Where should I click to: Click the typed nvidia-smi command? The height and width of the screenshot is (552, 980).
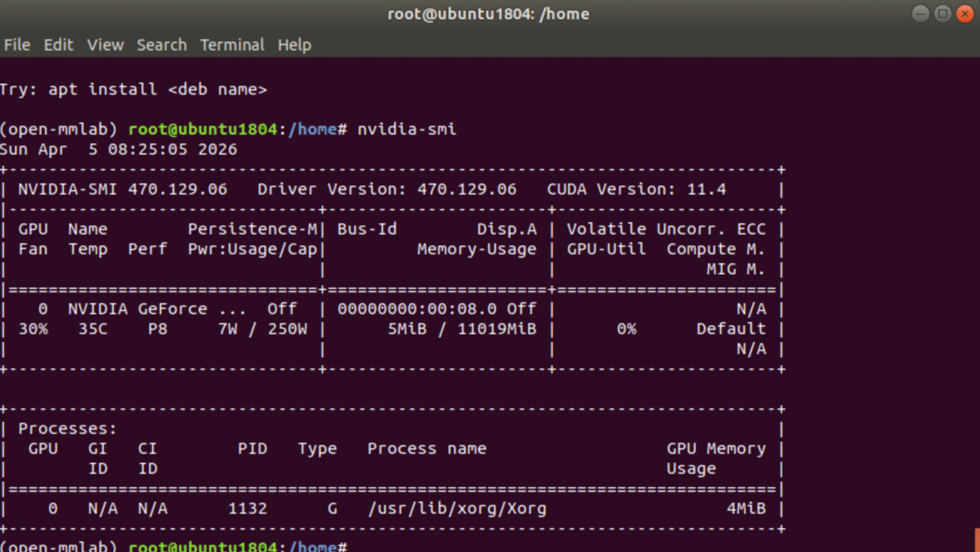(x=407, y=129)
